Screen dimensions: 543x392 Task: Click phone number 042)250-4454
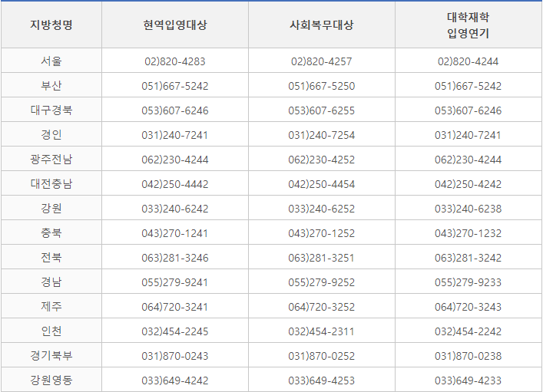point(321,184)
